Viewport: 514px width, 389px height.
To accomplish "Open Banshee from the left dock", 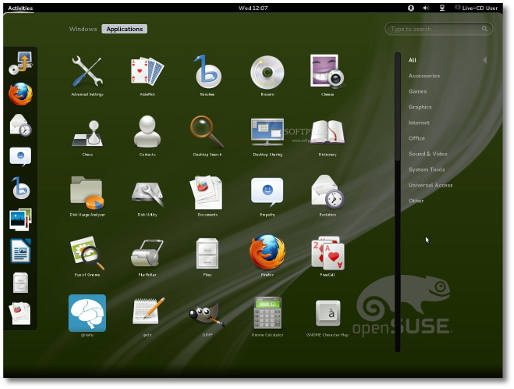I will (21, 188).
